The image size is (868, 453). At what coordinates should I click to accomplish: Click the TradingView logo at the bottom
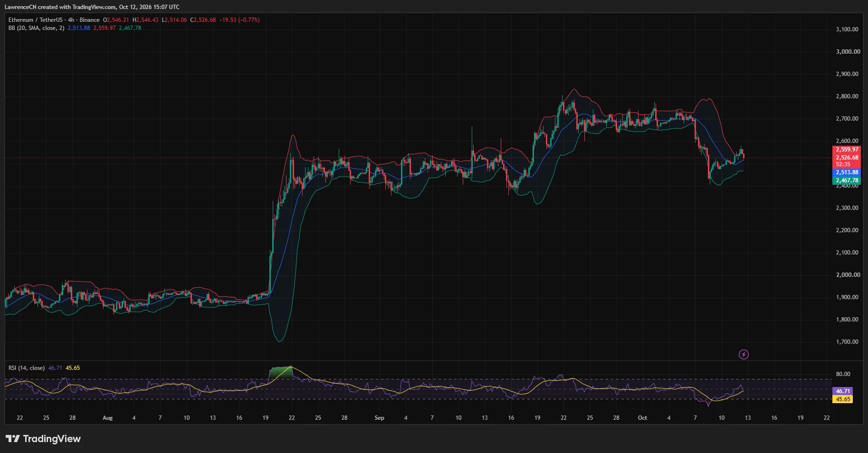point(43,439)
